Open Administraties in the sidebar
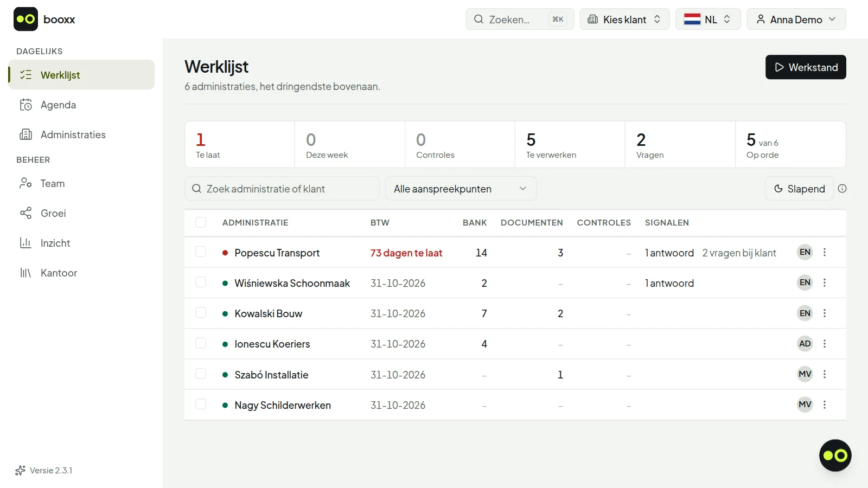868x488 pixels. click(x=81, y=134)
